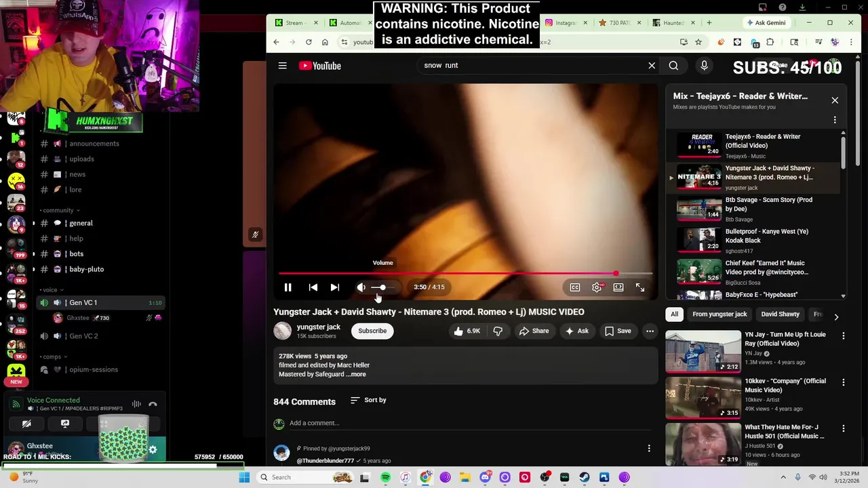The height and width of the screenshot is (488, 868).
Task: Subscribe to yungster jack channel
Action: coord(372,331)
